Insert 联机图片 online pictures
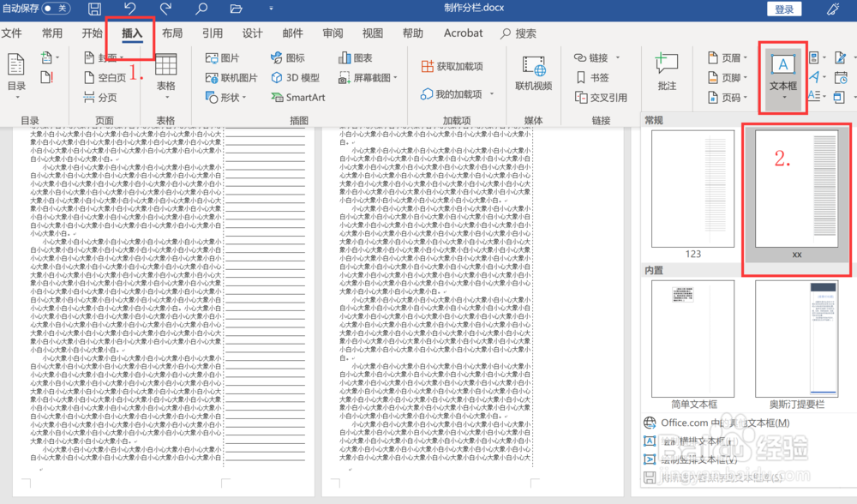 click(231, 78)
